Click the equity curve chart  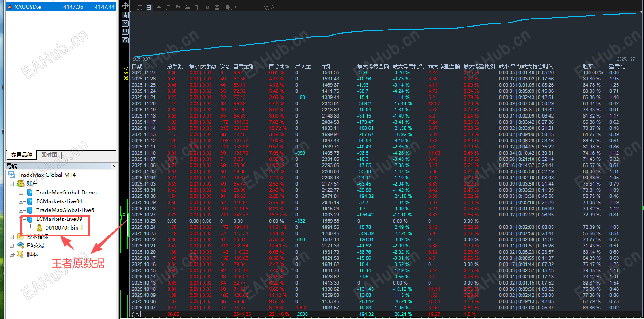(384, 35)
